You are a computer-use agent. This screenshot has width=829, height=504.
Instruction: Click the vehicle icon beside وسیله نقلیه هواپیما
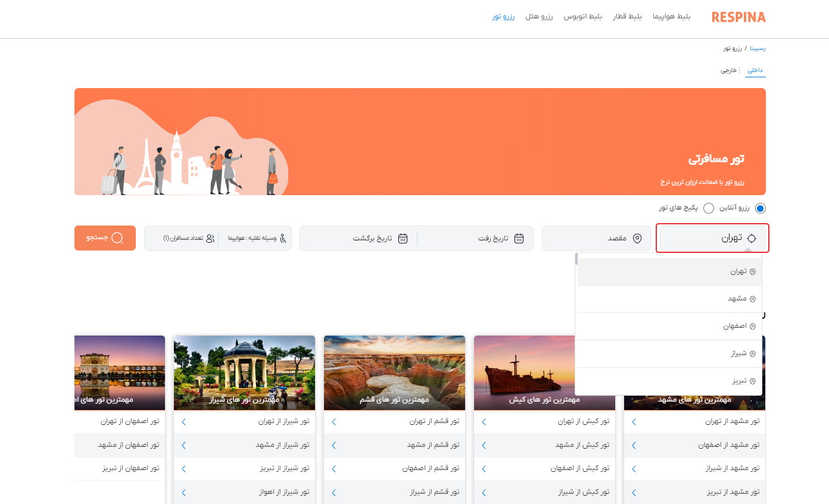284,238
